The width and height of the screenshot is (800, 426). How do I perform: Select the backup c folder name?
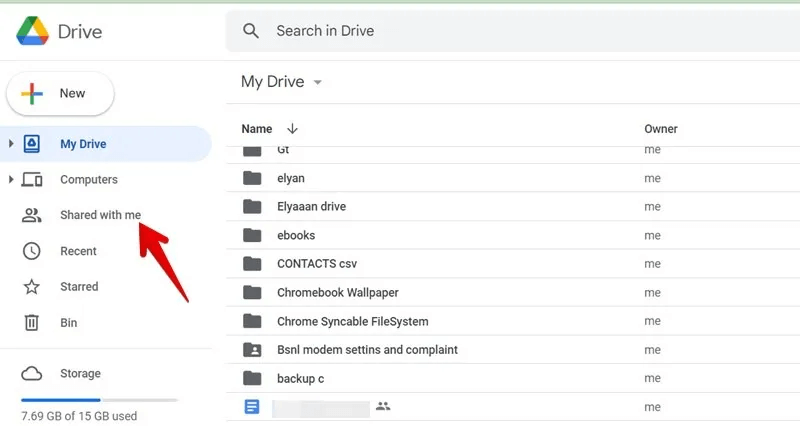[301, 379]
